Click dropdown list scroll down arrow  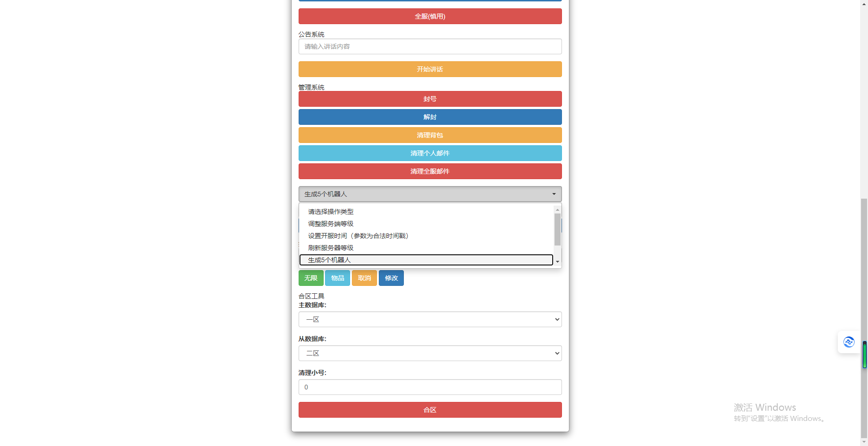[x=557, y=262]
